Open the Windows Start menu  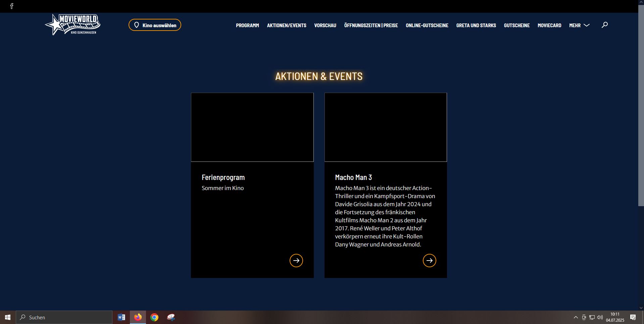(x=8, y=317)
